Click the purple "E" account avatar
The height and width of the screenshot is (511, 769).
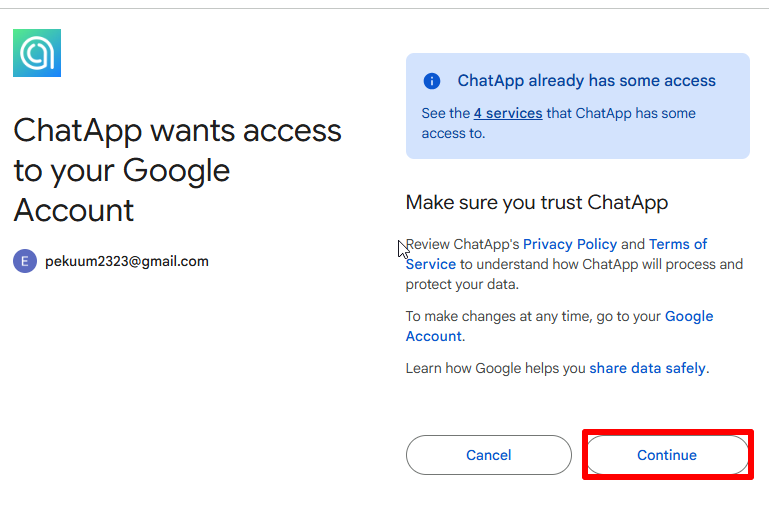tap(25, 262)
